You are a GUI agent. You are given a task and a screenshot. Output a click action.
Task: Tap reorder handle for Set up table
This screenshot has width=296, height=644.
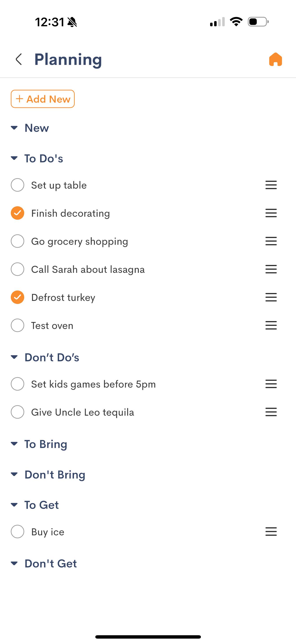click(x=271, y=185)
